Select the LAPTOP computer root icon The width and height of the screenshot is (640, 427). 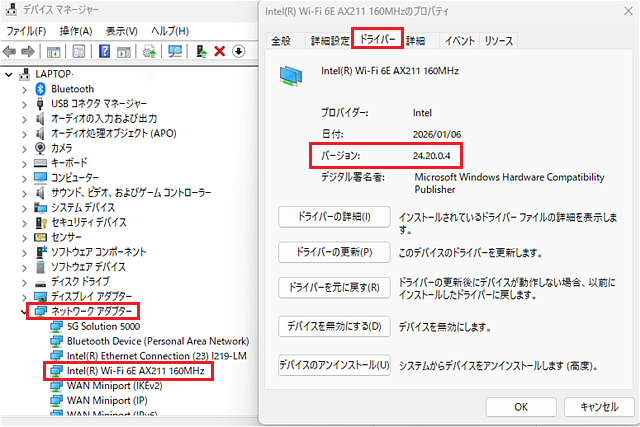[24, 74]
